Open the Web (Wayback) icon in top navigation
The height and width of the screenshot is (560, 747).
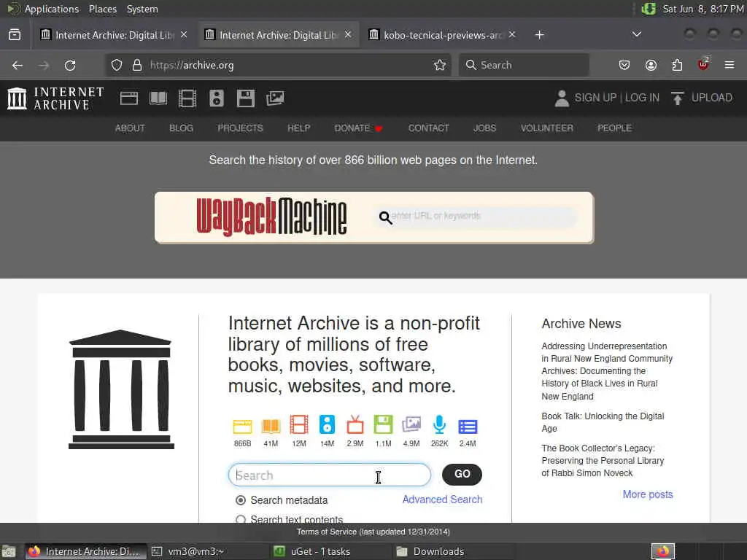coord(128,98)
